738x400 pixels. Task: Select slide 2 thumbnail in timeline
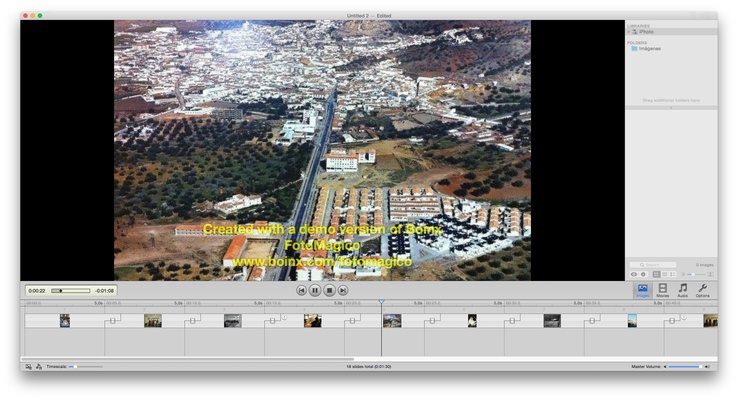click(152, 320)
